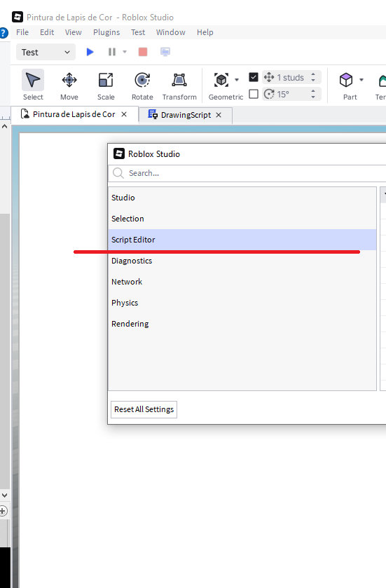Decrease the rotation angle with down arrow

pos(313,97)
